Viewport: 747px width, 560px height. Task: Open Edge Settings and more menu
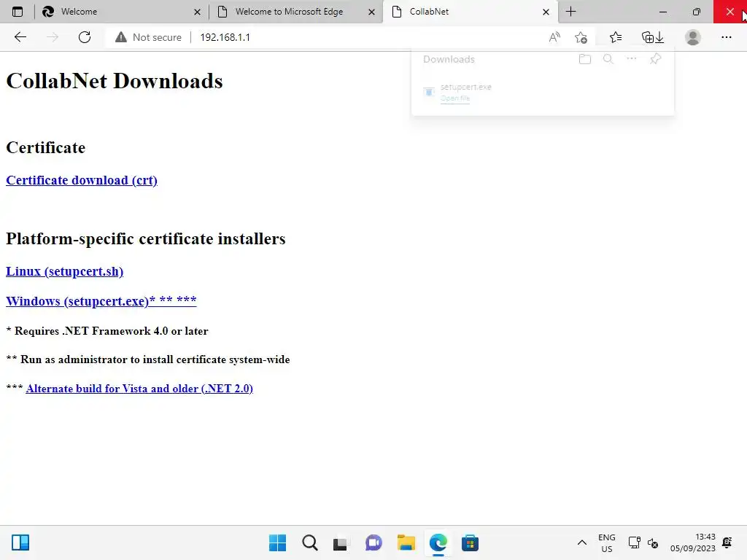tap(726, 37)
